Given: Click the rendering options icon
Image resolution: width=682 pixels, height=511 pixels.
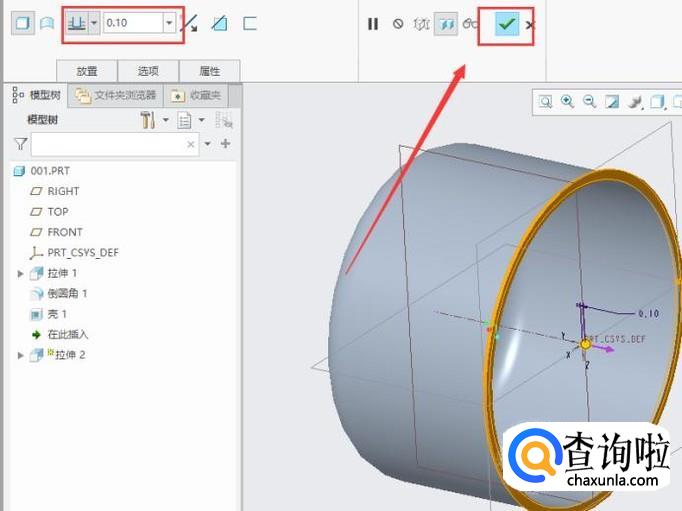Looking at the screenshot, I should pyautogui.click(x=635, y=102).
